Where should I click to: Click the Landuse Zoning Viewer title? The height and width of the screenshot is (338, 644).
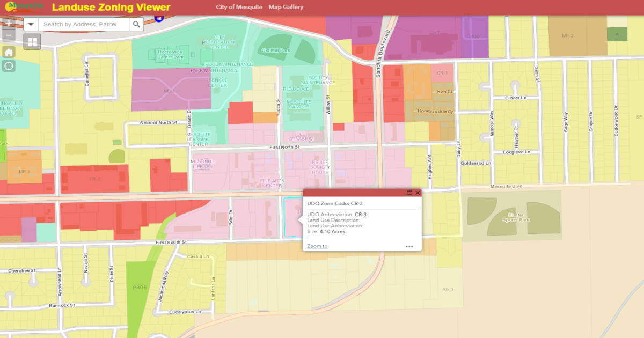(x=111, y=8)
